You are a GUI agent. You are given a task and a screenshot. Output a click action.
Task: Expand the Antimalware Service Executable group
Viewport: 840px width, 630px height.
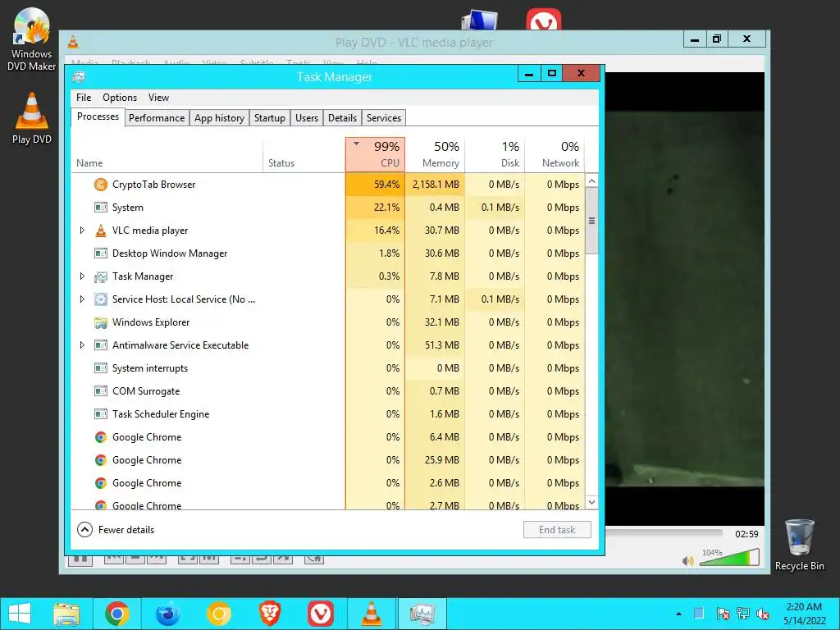(82, 345)
